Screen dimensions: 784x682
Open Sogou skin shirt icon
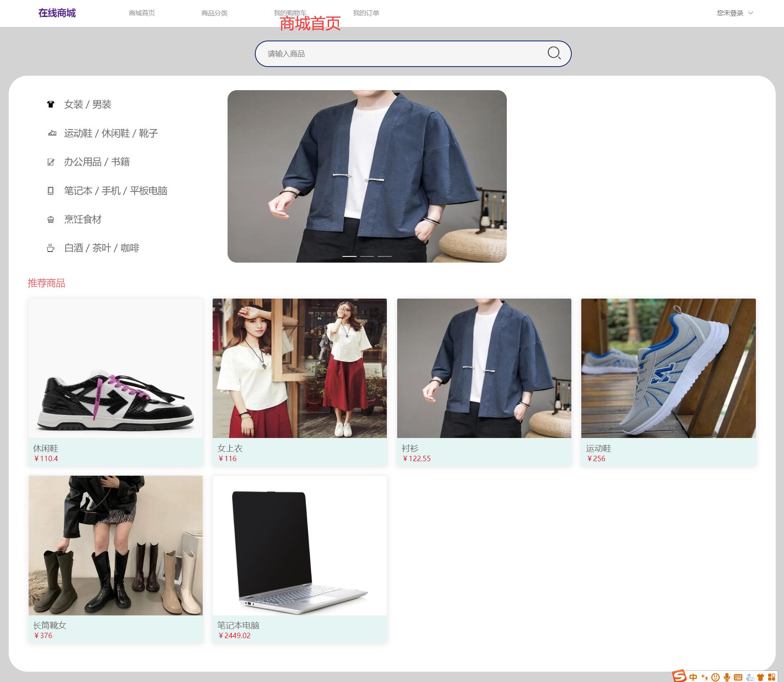click(x=760, y=677)
